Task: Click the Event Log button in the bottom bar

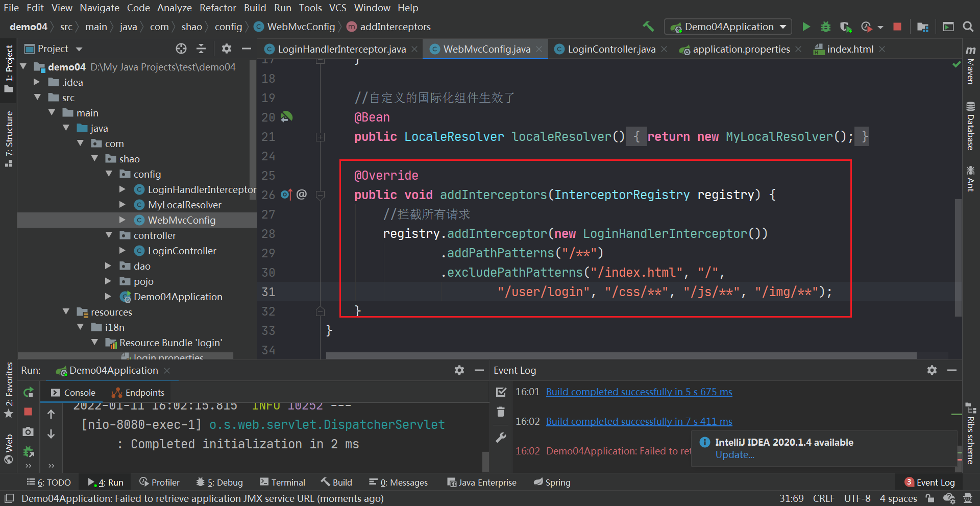Action: click(929, 483)
